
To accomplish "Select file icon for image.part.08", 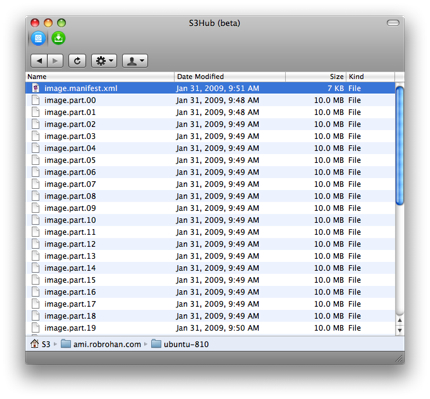I will (36, 196).
